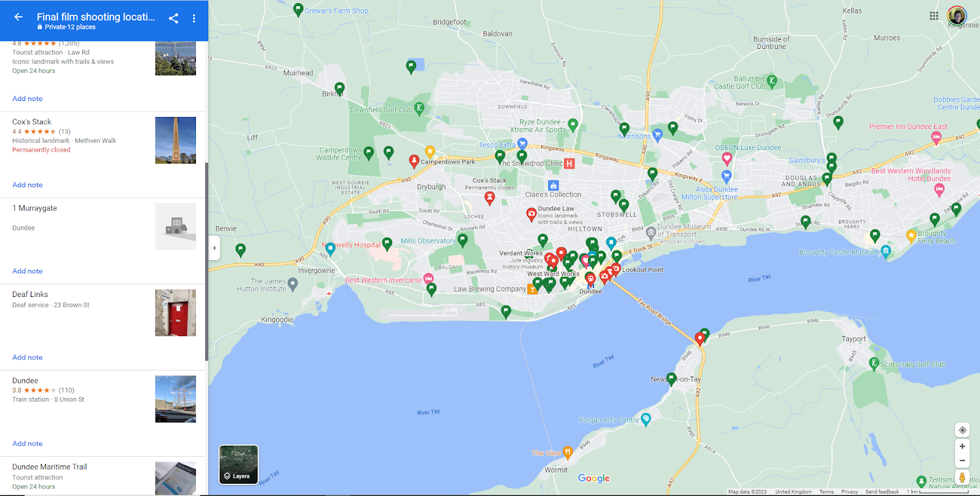Image resolution: width=980 pixels, height=496 pixels.
Task: Open 1 Murraygate placeholder image
Action: (176, 227)
